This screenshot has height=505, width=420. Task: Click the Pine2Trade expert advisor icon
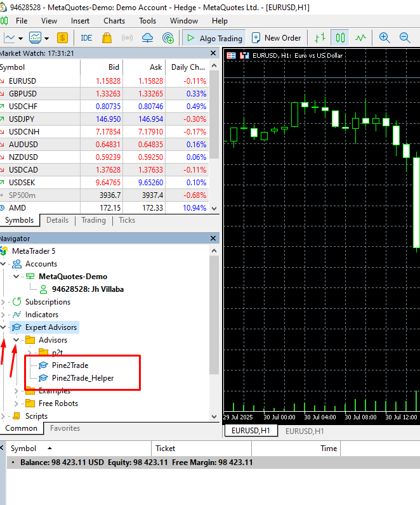click(43, 365)
